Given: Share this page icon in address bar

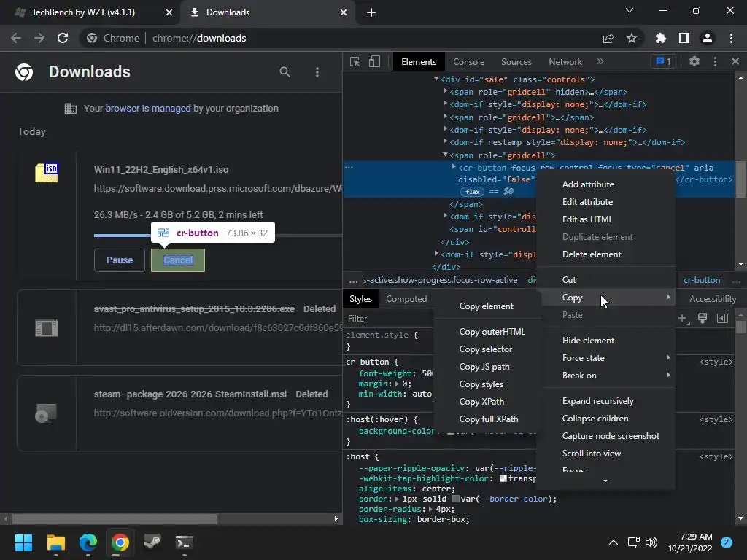Looking at the screenshot, I should tap(608, 38).
